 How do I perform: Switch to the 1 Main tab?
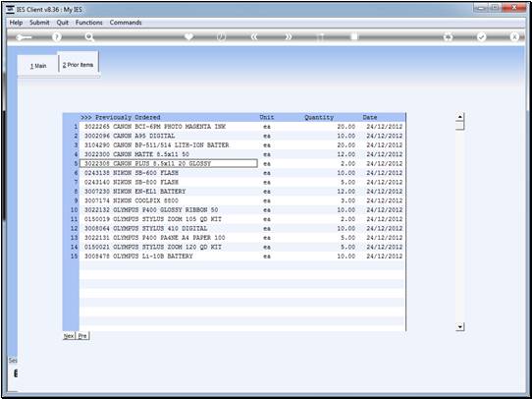click(38, 66)
